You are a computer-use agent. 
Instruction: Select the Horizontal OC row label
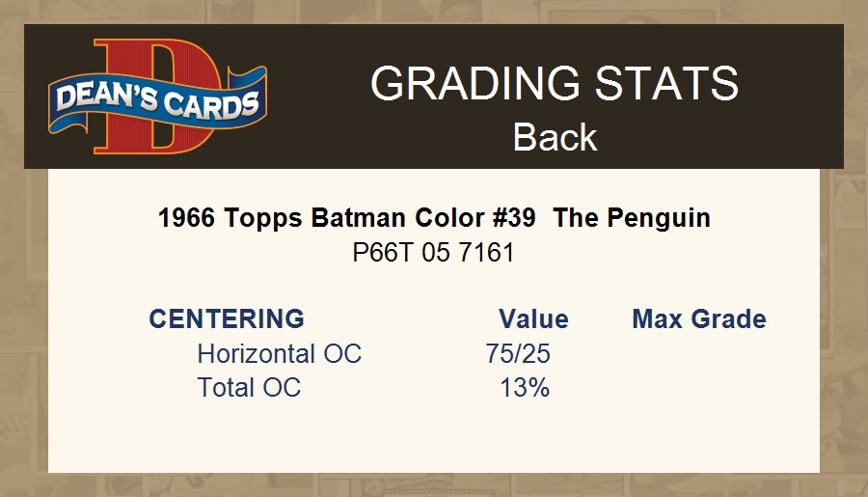click(x=279, y=354)
